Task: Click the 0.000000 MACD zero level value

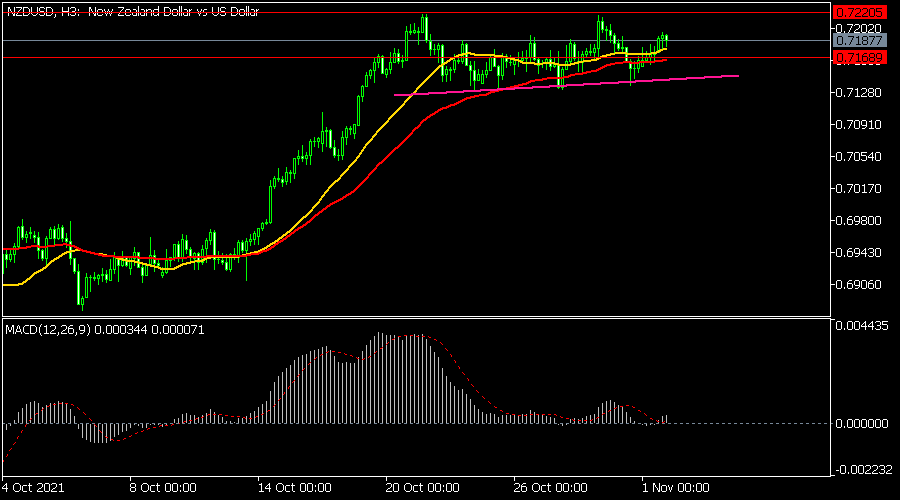Action: (862, 424)
